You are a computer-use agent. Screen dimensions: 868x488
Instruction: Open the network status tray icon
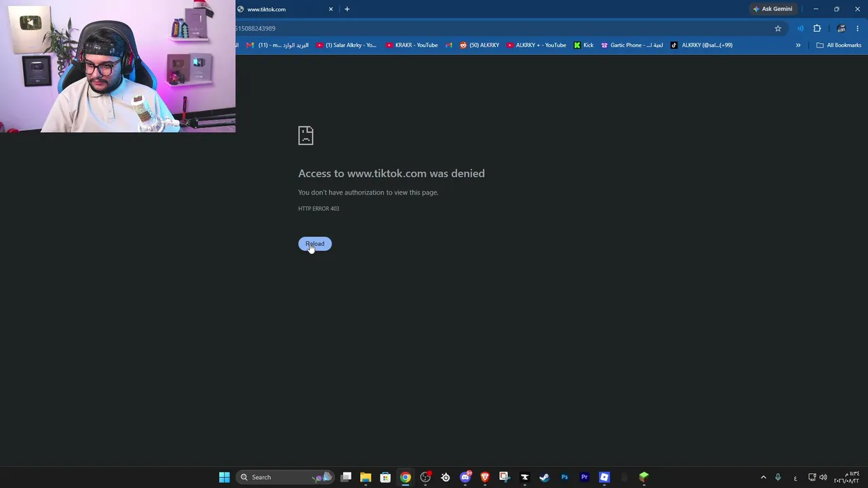tap(812, 477)
